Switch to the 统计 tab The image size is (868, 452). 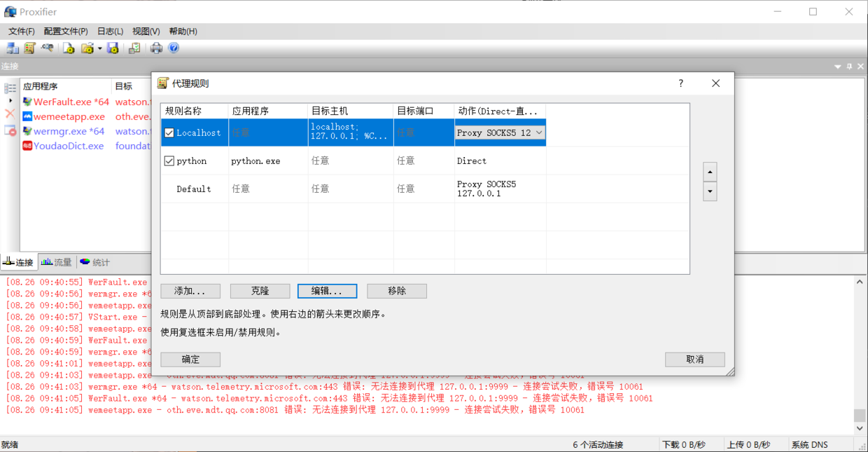point(94,262)
